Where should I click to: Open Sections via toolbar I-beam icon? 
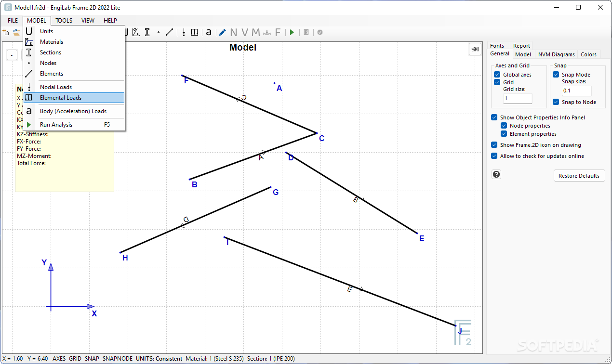tap(147, 32)
